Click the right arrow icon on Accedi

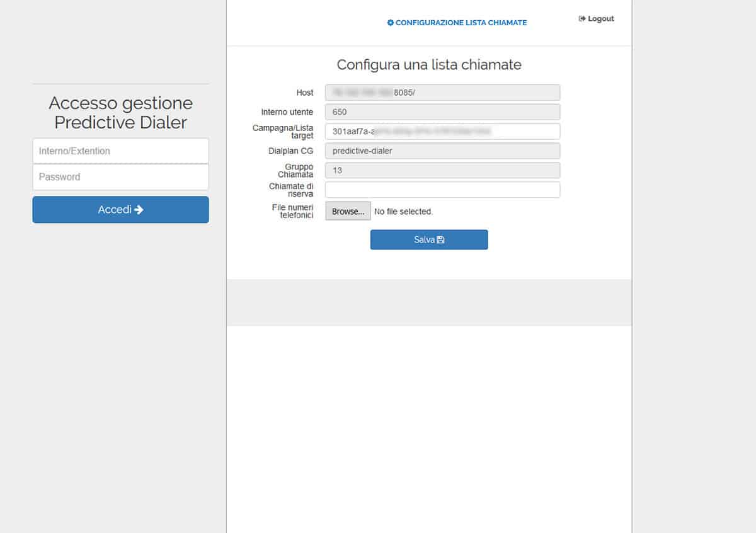139,210
